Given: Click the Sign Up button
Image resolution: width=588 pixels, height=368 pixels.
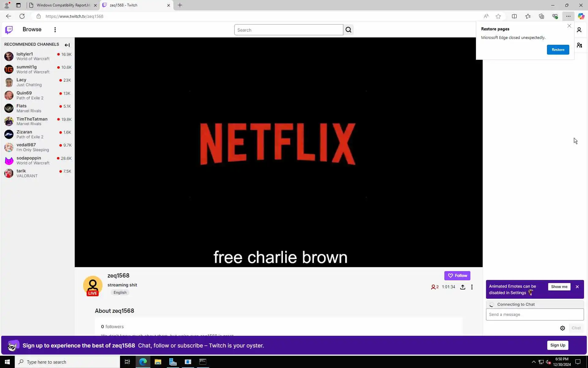Looking at the screenshot, I should click(557, 345).
